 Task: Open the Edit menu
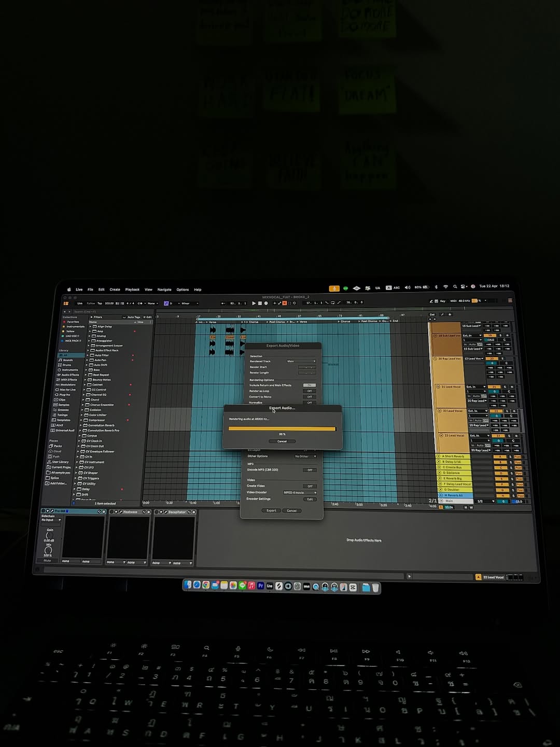point(102,289)
